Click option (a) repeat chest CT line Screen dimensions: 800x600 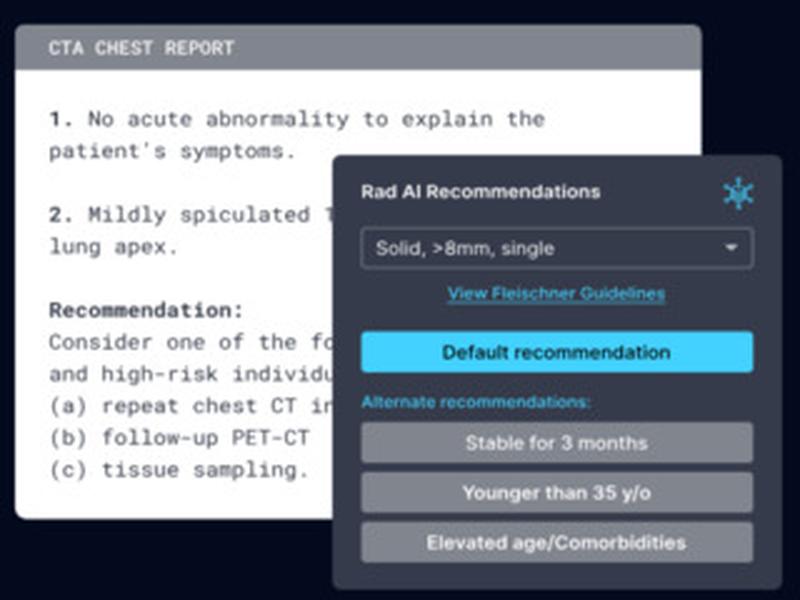191,406
